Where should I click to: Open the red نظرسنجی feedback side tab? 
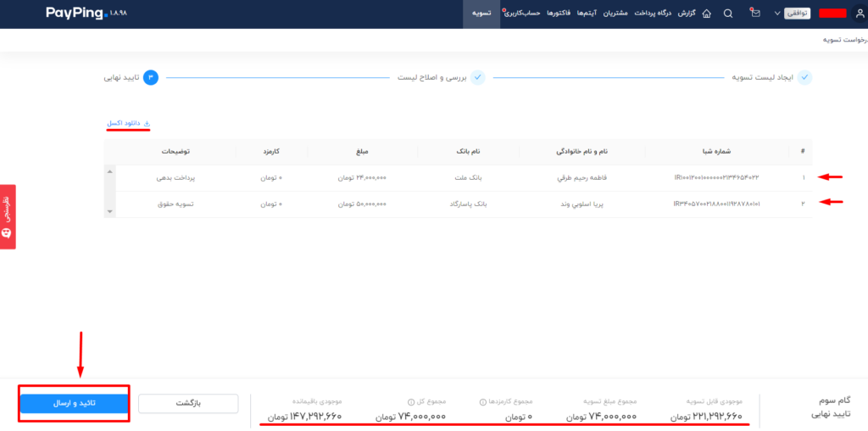7,216
